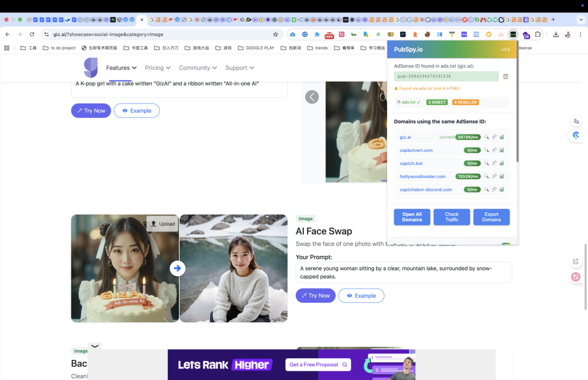Copy the AdSense ID with clipboard icon

point(505,77)
